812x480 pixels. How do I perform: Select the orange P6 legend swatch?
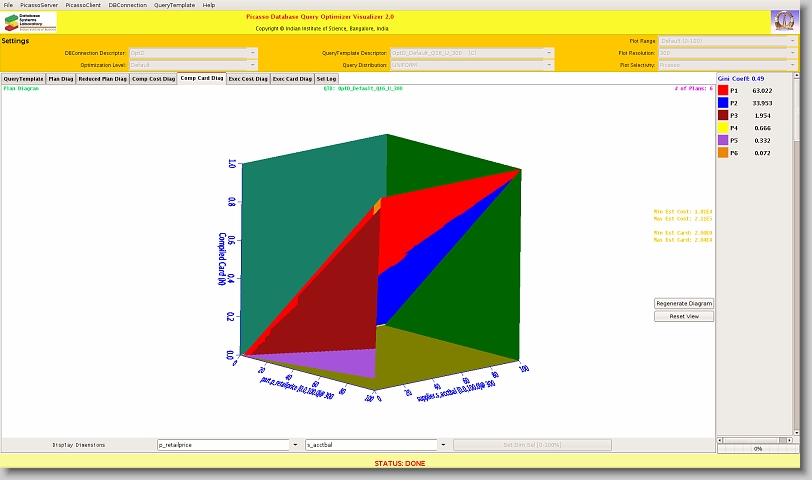[723, 153]
